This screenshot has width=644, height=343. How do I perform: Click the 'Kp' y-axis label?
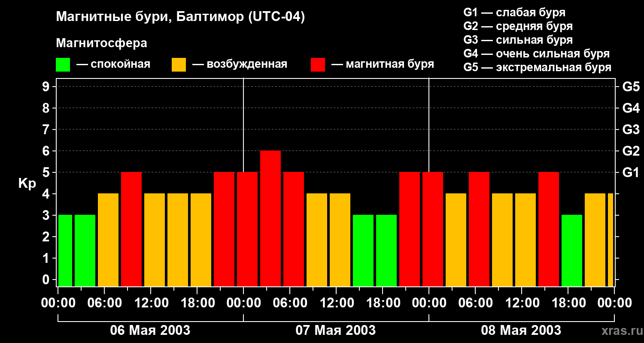[27, 183]
